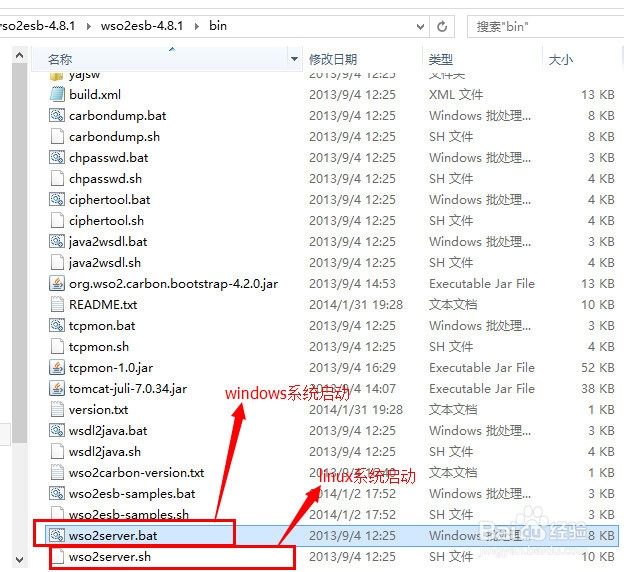The width and height of the screenshot is (624, 572).
Task: Click the carbondump.sh file icon
Action: point(57,137)
